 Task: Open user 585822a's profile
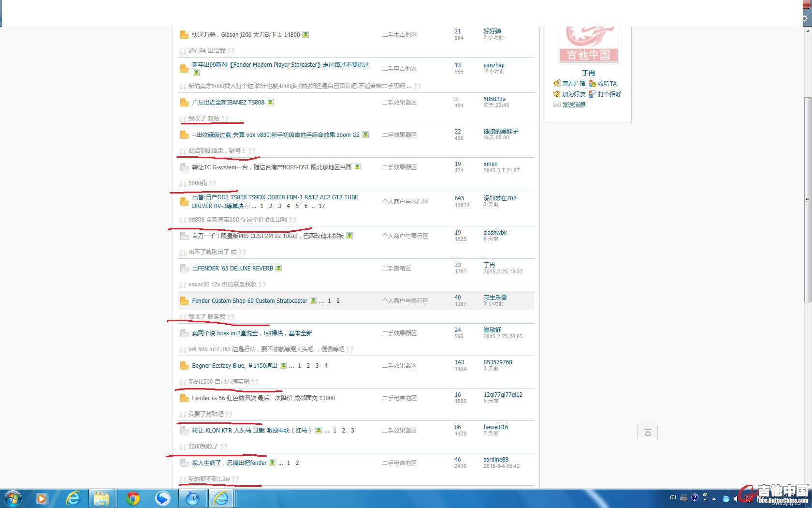(x=494, y=99)
